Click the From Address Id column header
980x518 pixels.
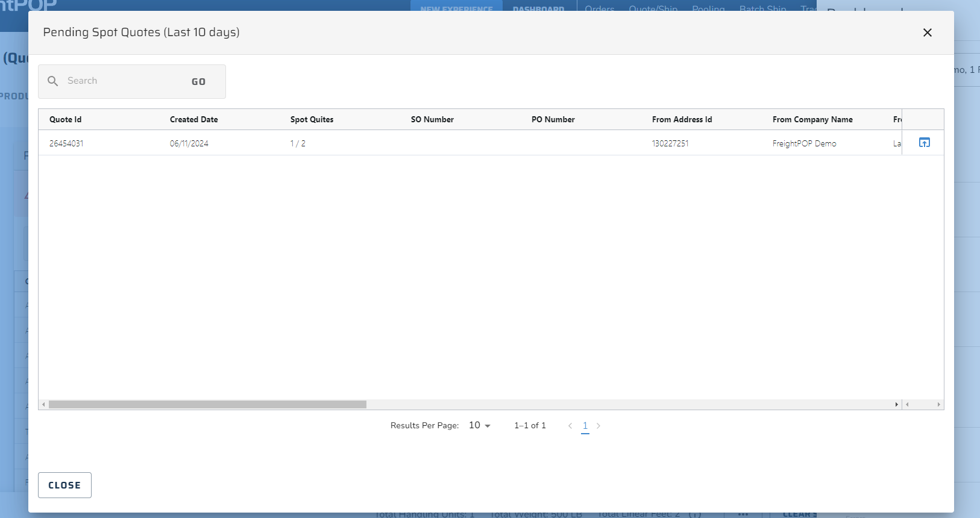pyautogui.click(x=682, y=119)
